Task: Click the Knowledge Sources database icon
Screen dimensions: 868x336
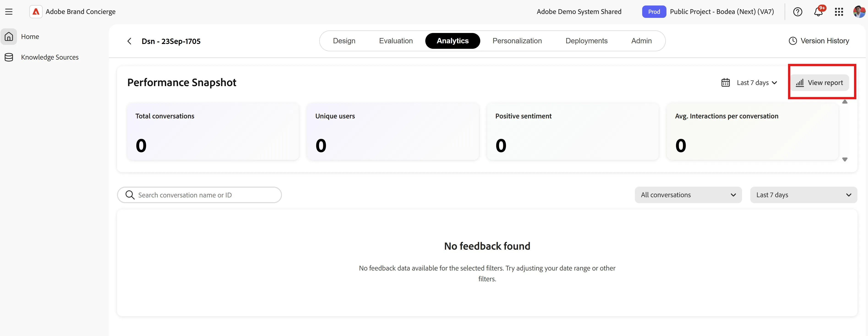Action: click(x=9, y=57)
